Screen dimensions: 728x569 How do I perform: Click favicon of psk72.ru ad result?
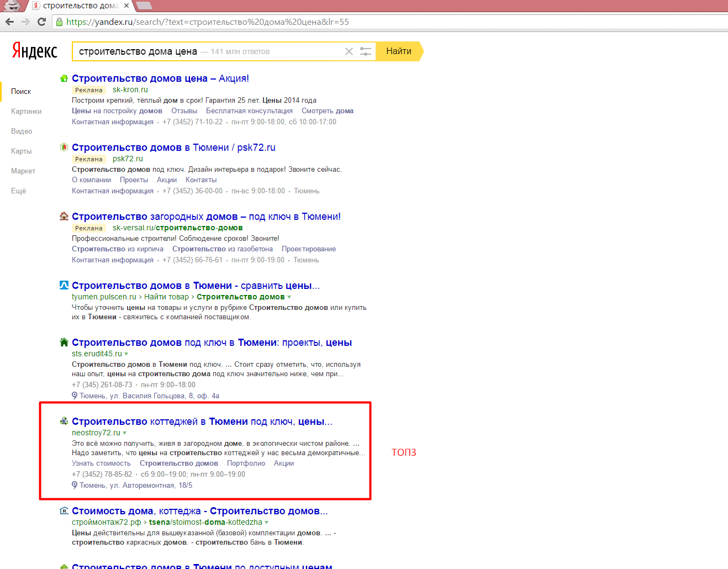pyautogui.click(x=64, y=147)
